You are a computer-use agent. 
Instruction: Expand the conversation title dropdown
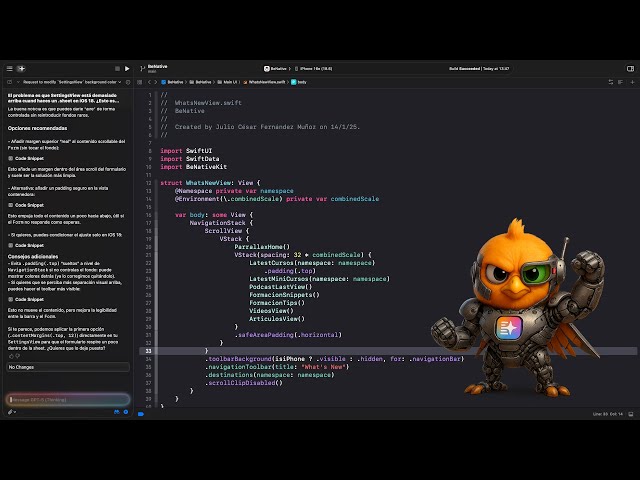pyautogui.click(x=72, y=82)
